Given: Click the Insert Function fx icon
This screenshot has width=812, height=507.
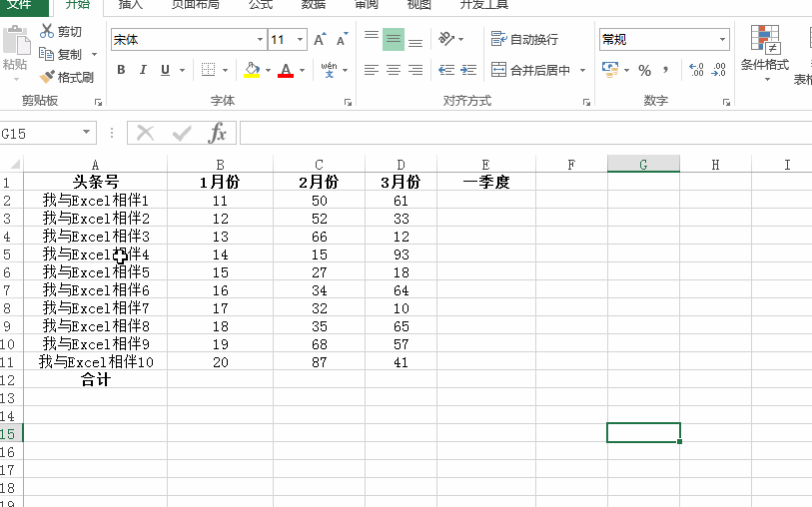Looking at the screenshot, I should tap(217, 133).
